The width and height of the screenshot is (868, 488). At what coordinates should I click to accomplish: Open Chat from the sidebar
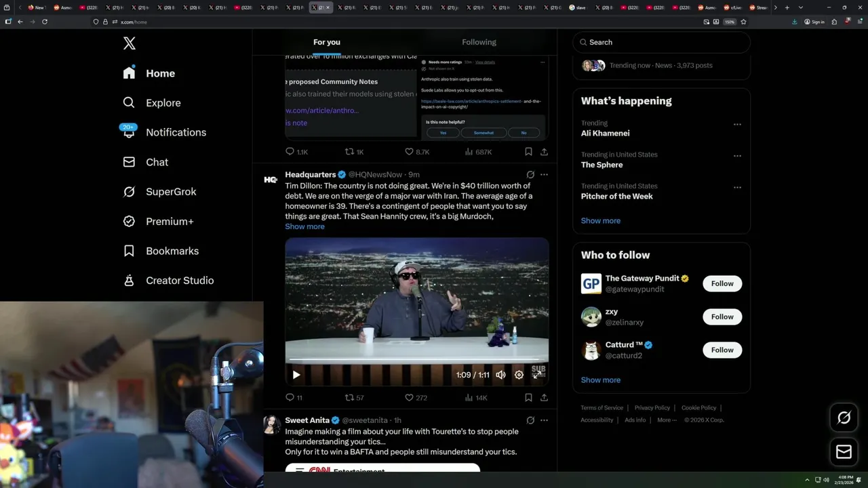click(x=145, y=162)
